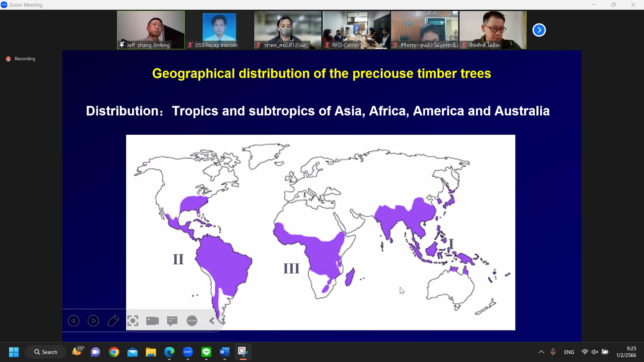Open Google Chrome from taskbar

114,352
